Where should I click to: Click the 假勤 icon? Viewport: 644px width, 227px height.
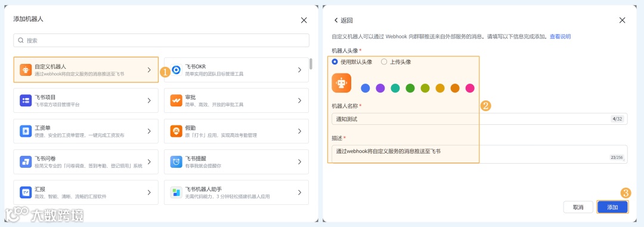pos(176,131)
